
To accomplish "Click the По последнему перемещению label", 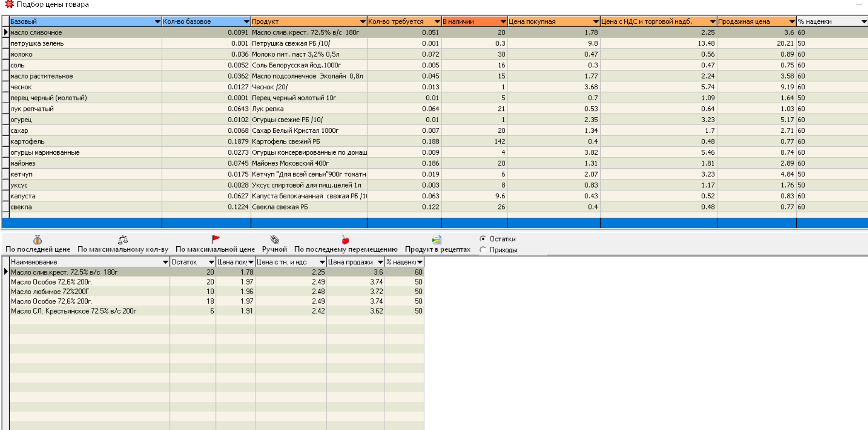I will [x=346, y=249].
